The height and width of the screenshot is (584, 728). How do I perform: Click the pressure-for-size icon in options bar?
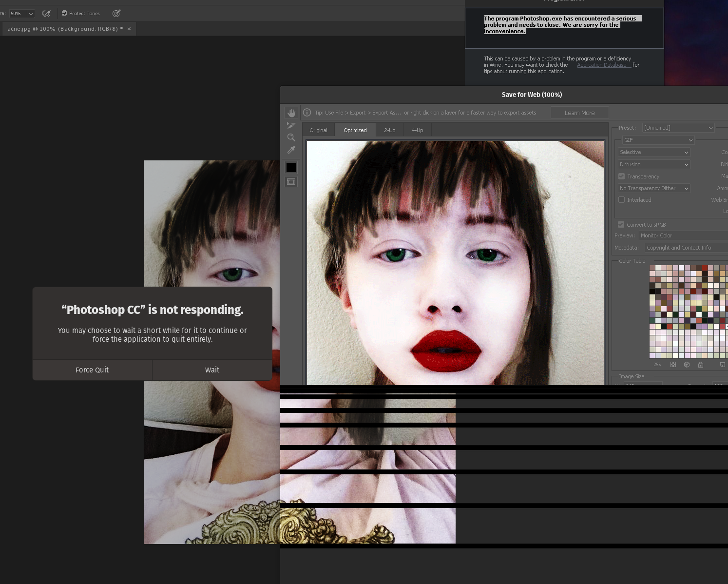tap(116, 13)
